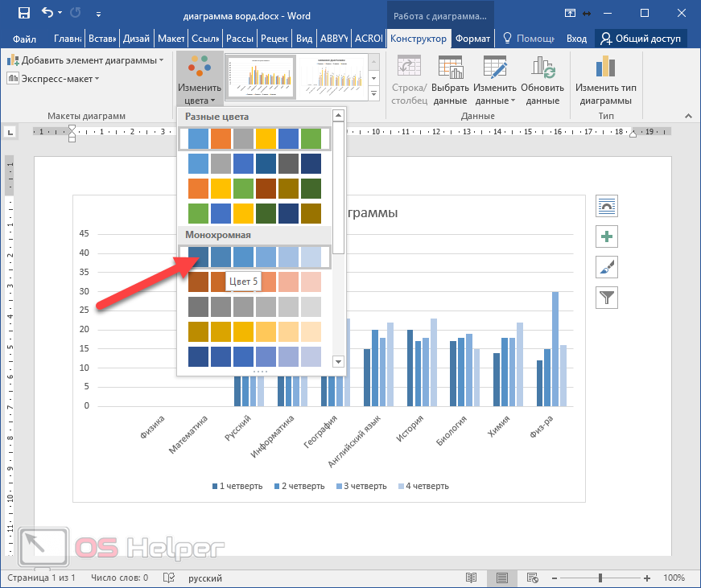Open Layout Options button beside chart
Screen dimensions: 701x588
[x=606, y=206]
